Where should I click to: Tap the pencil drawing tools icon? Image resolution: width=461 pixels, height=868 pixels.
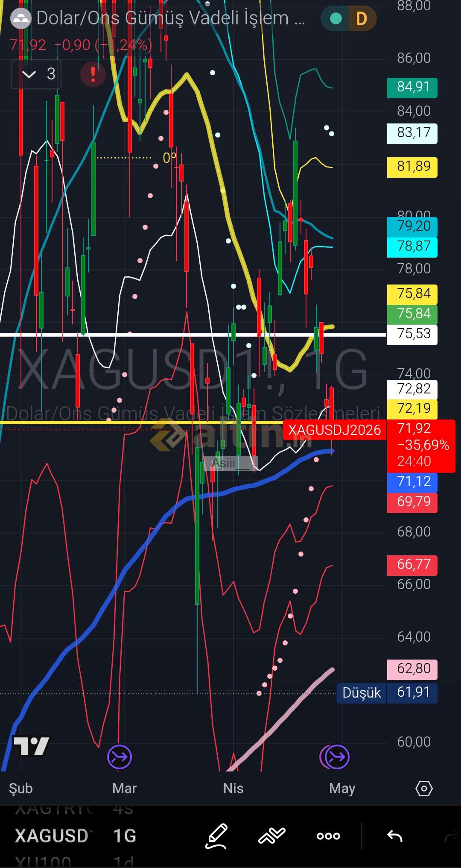tap(217, 836)
